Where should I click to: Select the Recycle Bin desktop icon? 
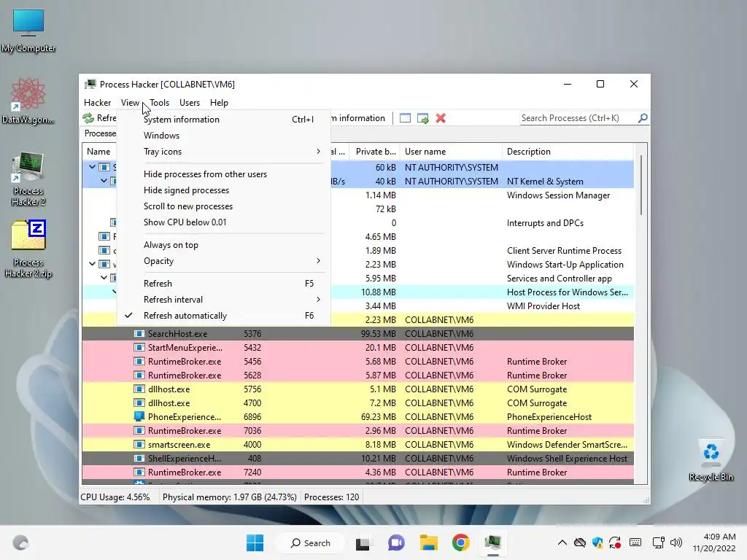click(711, 459)
